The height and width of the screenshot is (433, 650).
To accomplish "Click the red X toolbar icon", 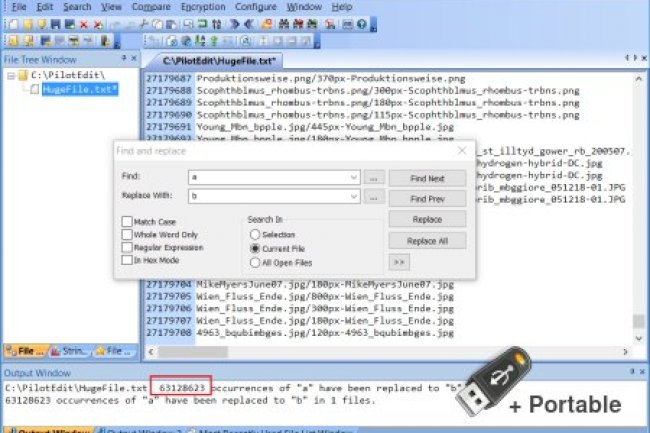I will [83, 23].
